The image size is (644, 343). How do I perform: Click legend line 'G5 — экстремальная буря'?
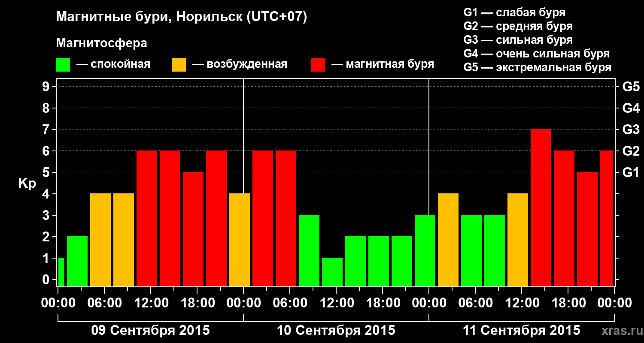pos(538,68)
